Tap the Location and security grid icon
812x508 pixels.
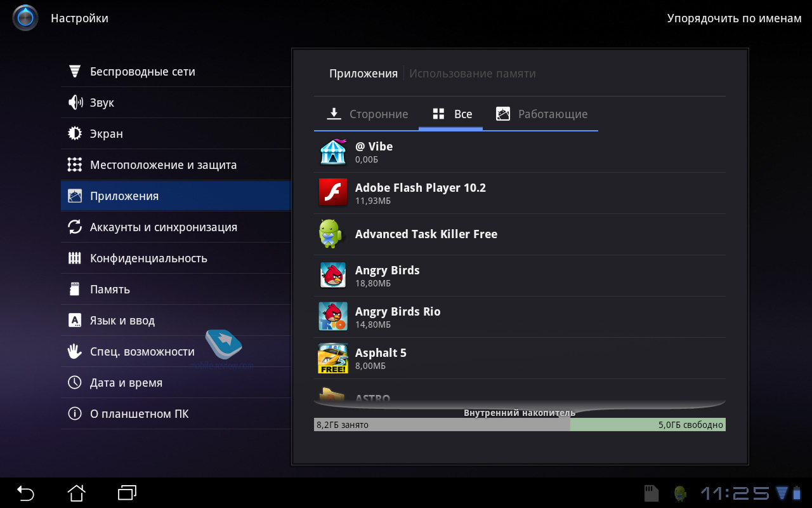75,164
